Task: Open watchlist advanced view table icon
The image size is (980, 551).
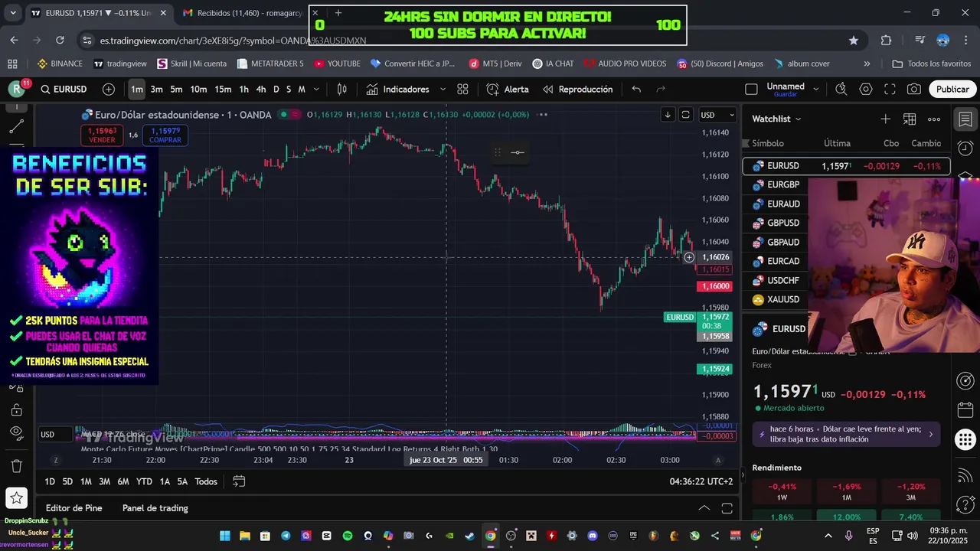Action: [910, 119]
